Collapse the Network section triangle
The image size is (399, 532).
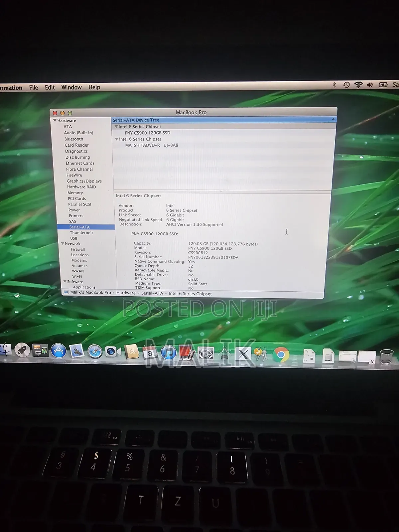63,244
